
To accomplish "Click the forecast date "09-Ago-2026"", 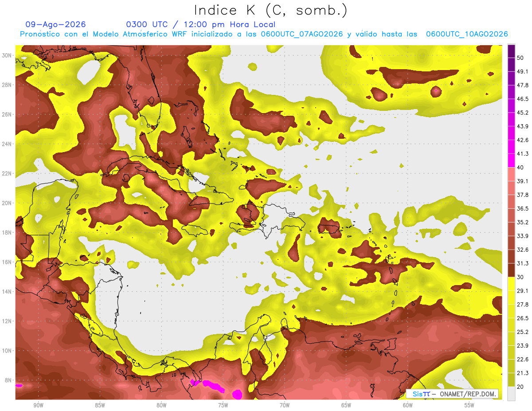I will [56, 24].
